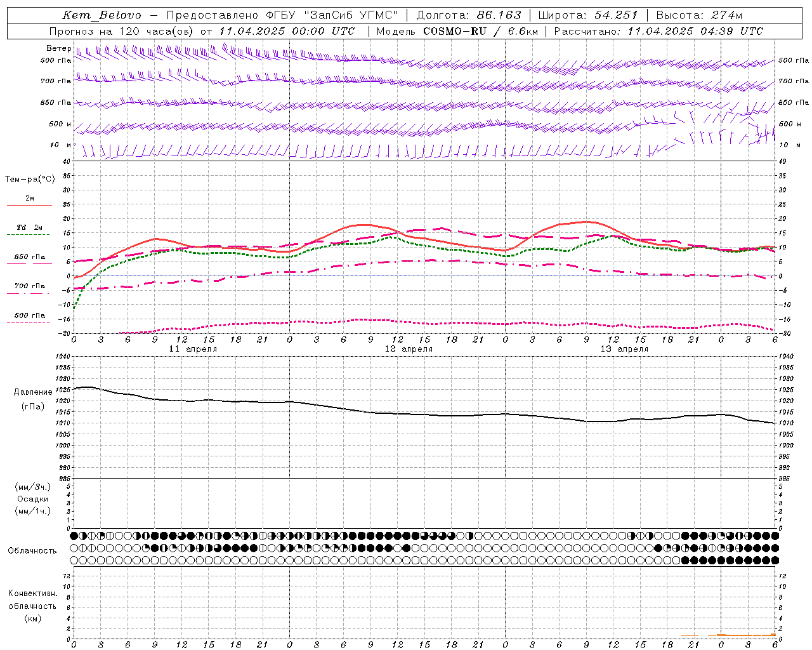This screenshot has height=650, width=812.
Task: Click the Конвективн. convective cloud label
Action: tap(32, 594)
